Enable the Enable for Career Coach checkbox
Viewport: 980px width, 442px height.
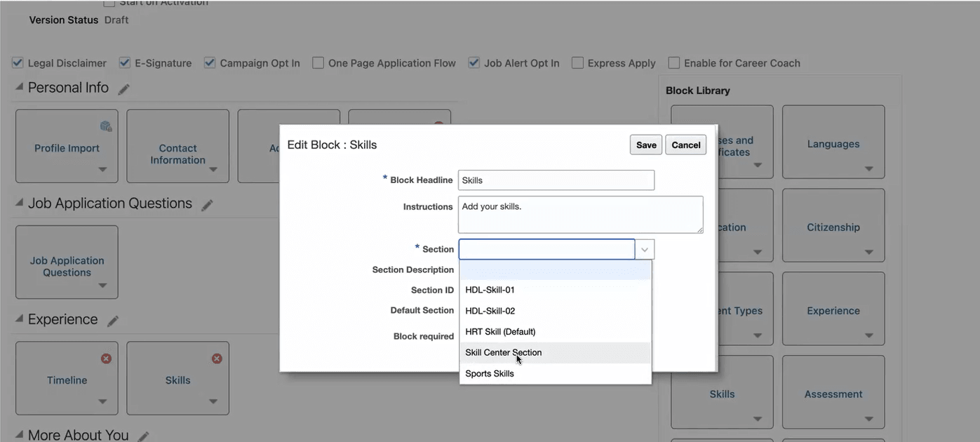tap(674, 63)
